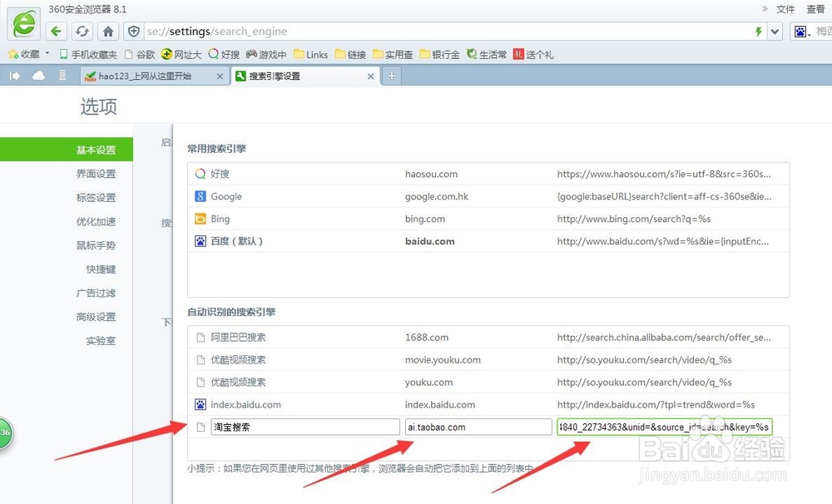
Task: Click the shield security icon in address bar
Action: [134, 32]
